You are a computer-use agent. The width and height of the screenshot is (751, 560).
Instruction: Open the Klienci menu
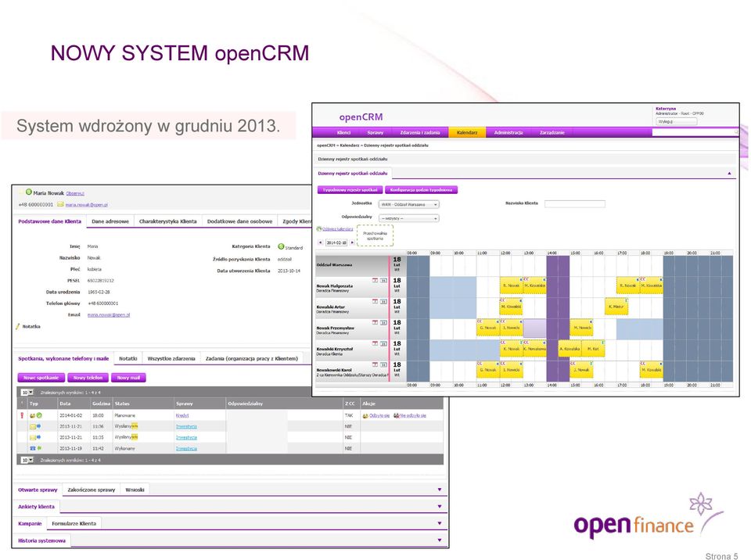click(343, 132)
